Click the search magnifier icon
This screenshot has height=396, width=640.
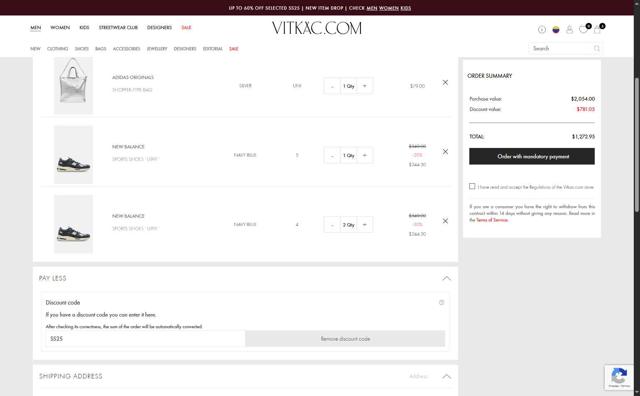click(596, 49)
